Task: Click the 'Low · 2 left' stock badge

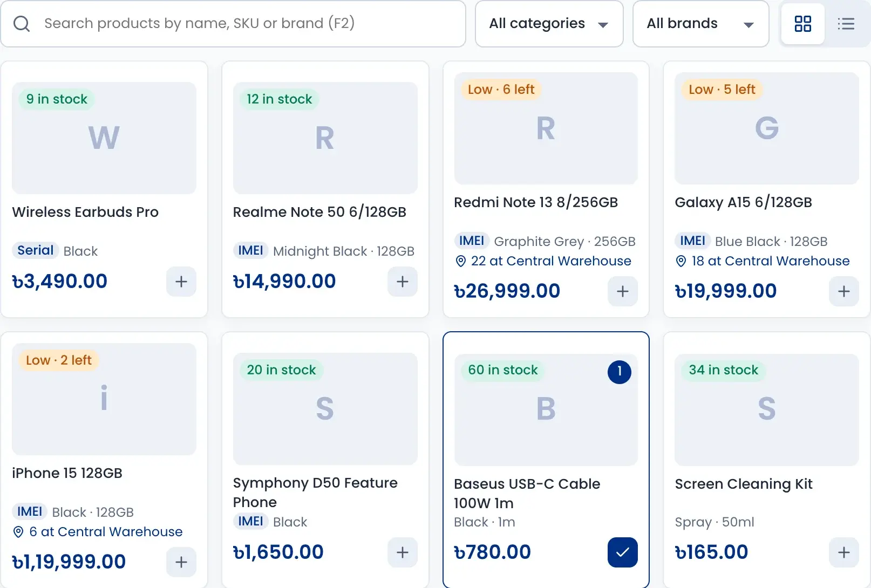Action: click(59, 360)
